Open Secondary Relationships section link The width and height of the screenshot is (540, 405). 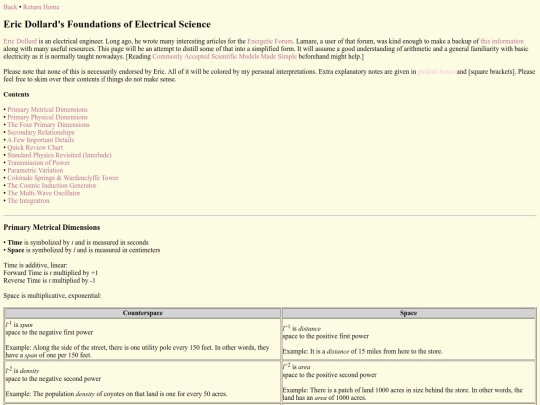pos(41,132)
